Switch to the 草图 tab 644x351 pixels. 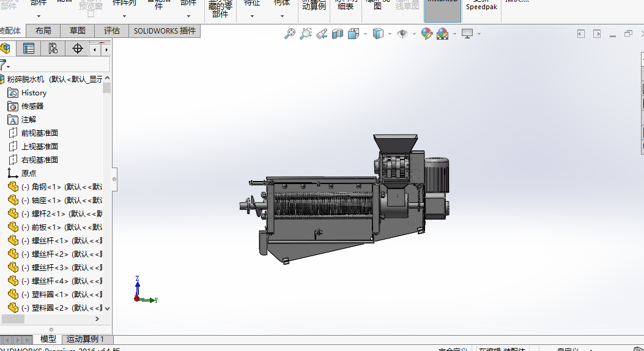(x=78, y=31)
